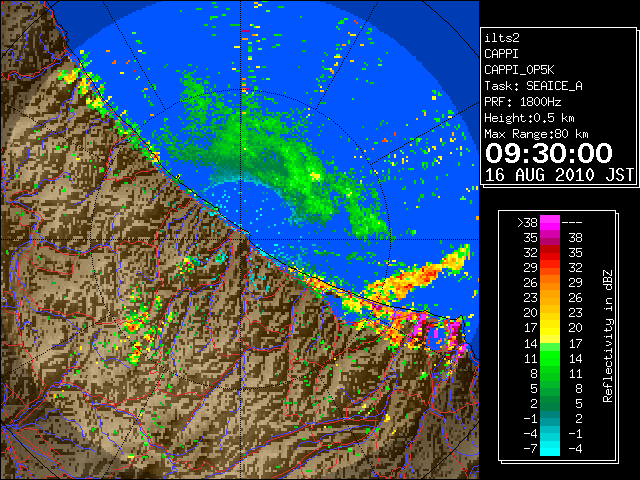The width and height of the screenshot is (640, 480).
Task: Click the magenta high-reflectivity echo near the coast
Action: pyautogui.click(x=420, y=326)
